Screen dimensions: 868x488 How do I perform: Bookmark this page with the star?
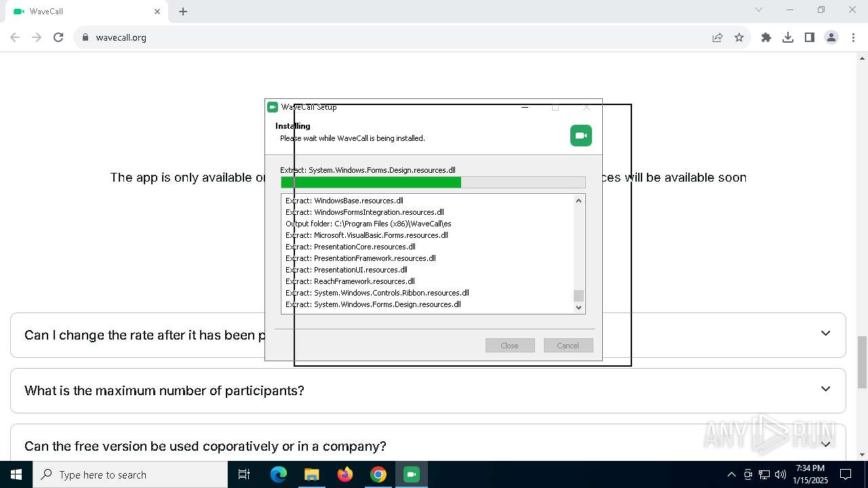pyautogui.click(x=739, y=37)
